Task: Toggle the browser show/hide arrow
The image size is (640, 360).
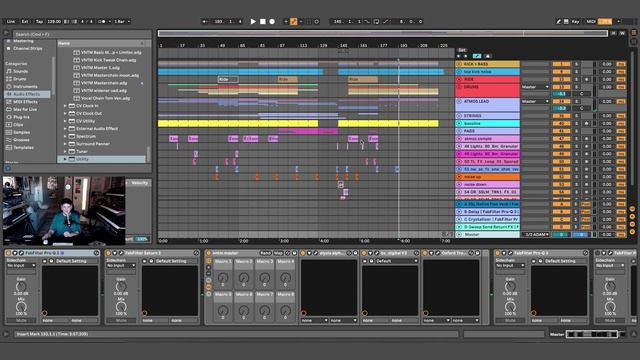Action: tap(7, 34)
